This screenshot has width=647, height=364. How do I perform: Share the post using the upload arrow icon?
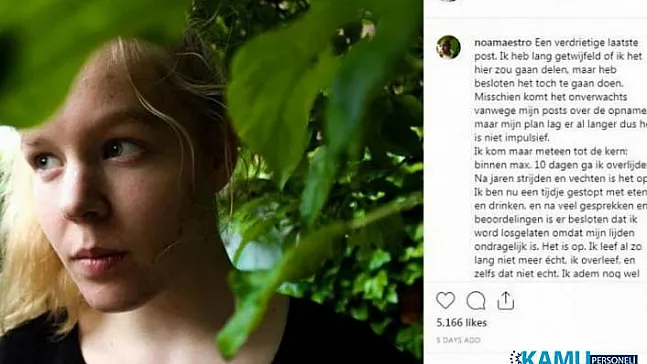(x=505, y=300)
